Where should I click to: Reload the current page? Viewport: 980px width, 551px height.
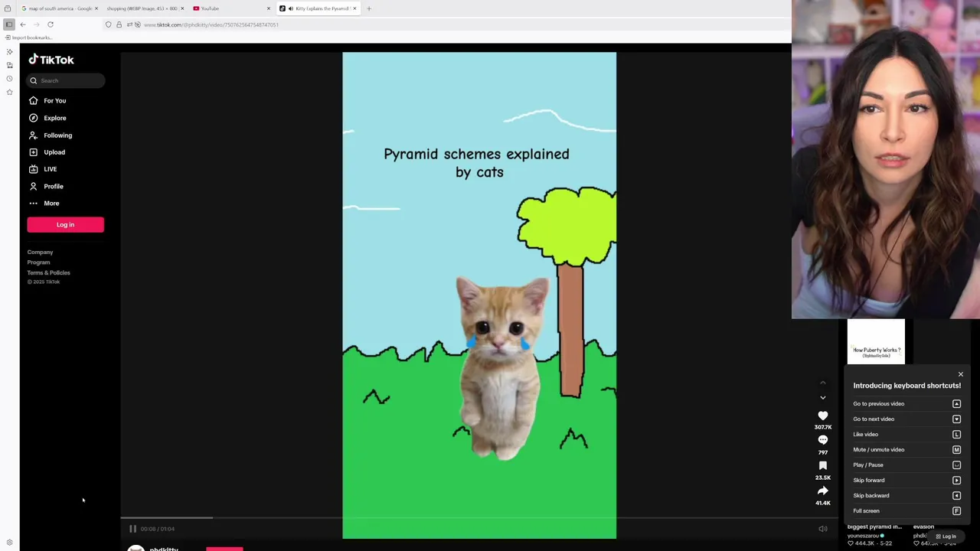tap(51, 24)
